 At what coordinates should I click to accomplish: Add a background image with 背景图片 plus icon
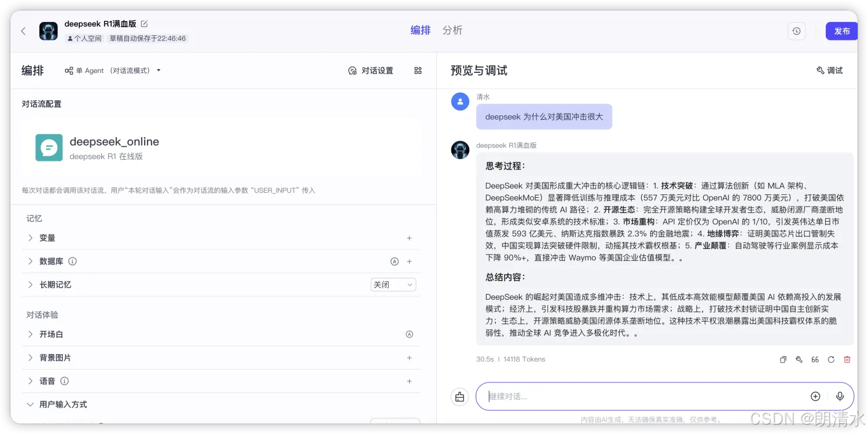click(409, 358)
